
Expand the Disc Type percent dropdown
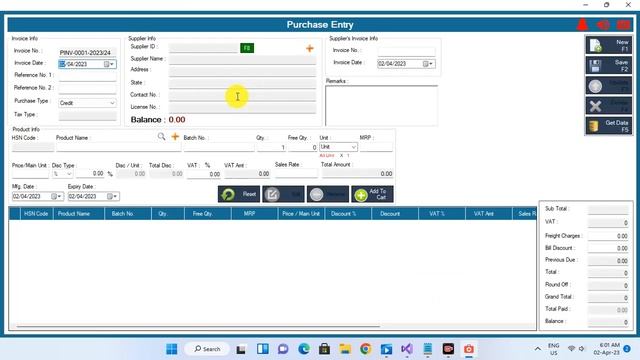69,174
